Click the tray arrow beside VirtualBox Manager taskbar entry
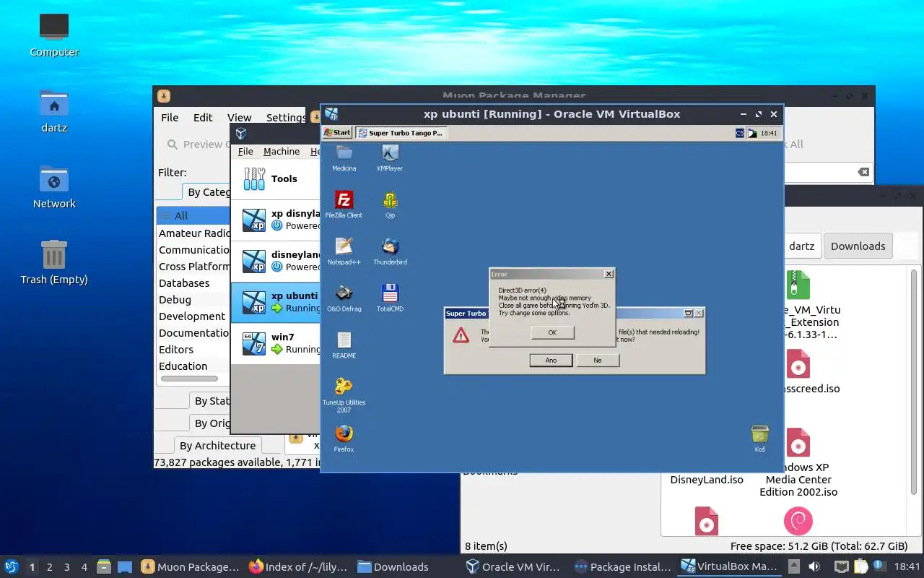Viewport: 924px width, 578px height. point(793,566)
